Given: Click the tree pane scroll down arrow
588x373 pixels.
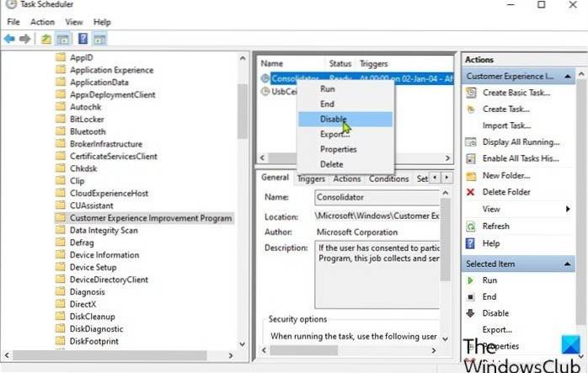Looking at the screenshot, I should 243,344.
